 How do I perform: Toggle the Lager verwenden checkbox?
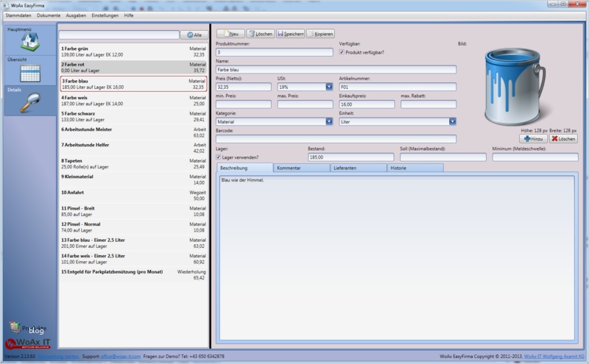click(219, 157)
